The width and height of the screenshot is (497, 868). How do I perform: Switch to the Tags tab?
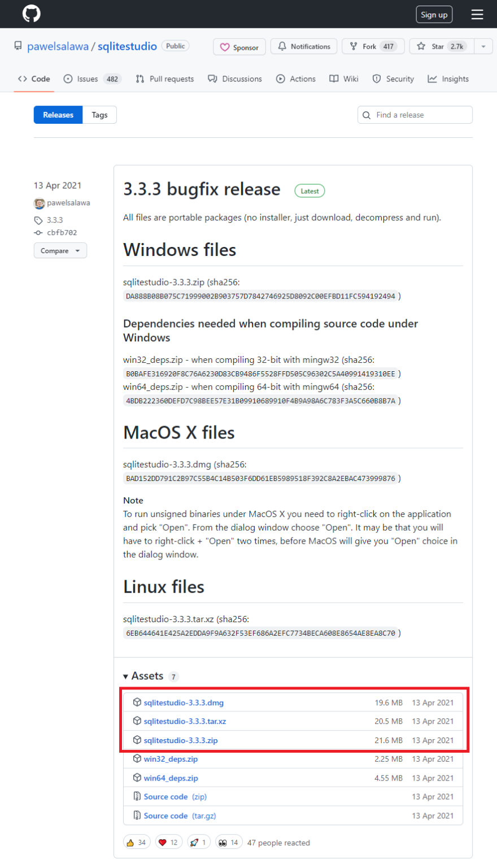99,115
